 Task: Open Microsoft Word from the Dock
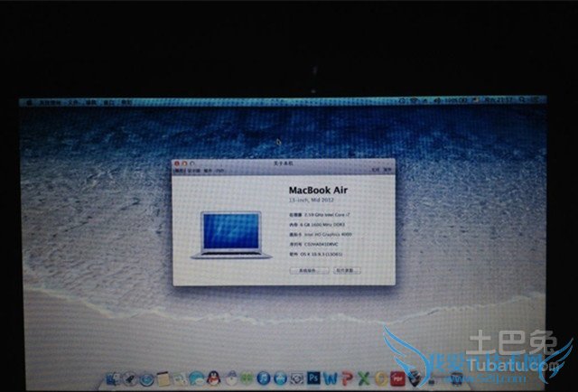pos(331,378)
